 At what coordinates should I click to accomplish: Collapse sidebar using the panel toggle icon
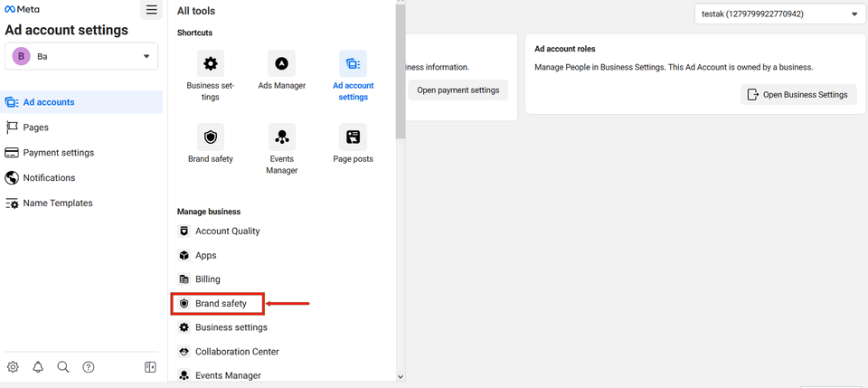point(150,367)
